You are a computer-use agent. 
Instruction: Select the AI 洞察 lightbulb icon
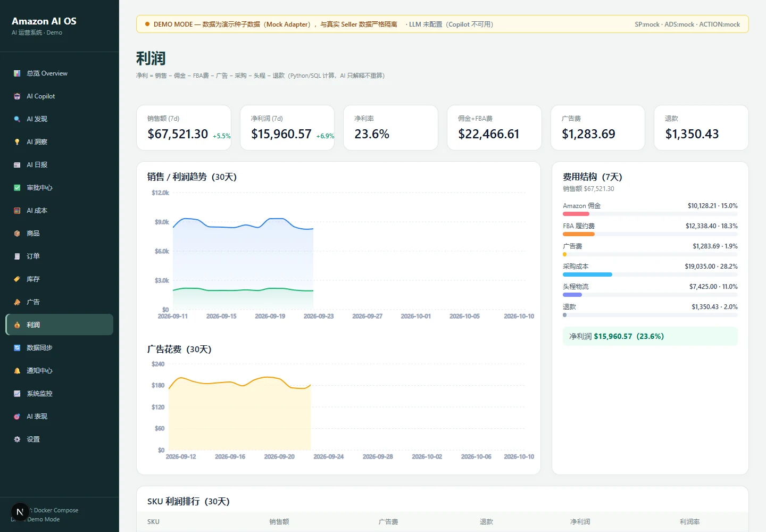coord(17,142)
